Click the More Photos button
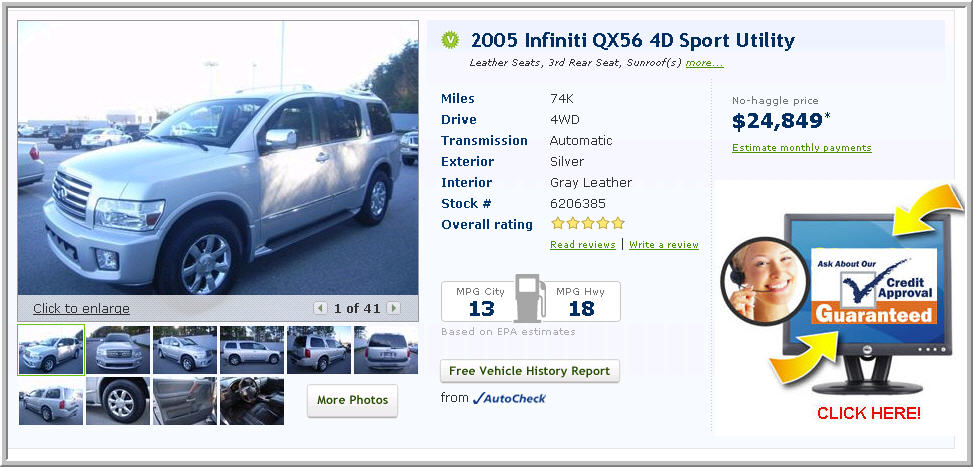Screen dimensions: 973x467 (352, 400)
